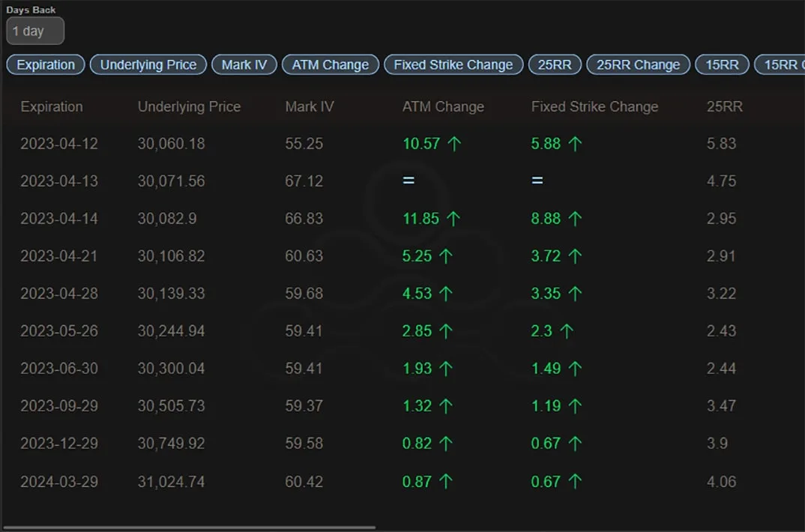Screen dimensions: 805x532
Task: Click Mark IV value 67.12
Action: (304, 181)
